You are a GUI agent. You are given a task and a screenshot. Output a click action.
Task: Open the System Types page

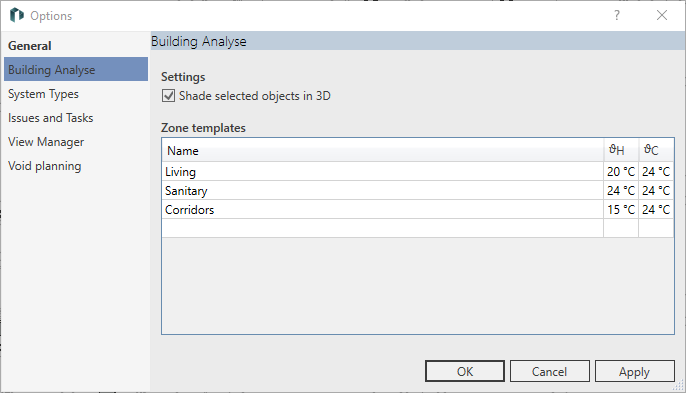tap(43, 94)
